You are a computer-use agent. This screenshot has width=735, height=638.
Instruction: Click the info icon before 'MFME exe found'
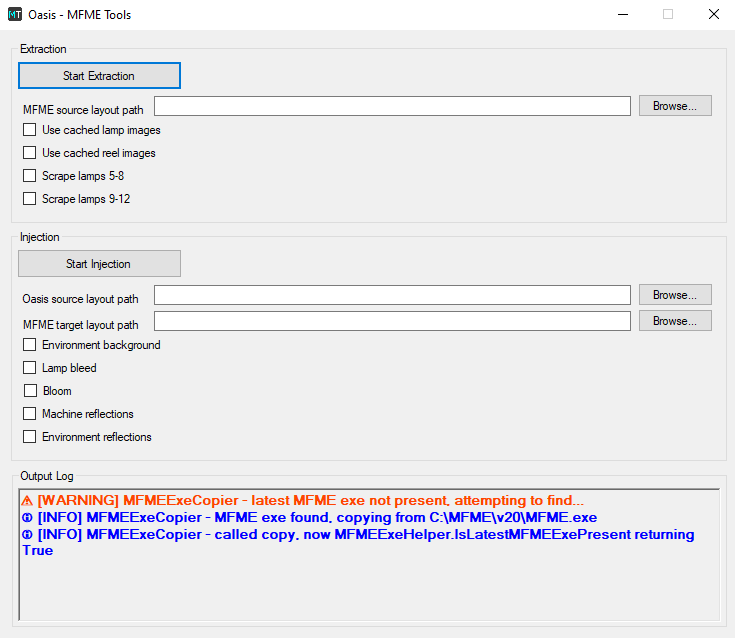(27, 518)
